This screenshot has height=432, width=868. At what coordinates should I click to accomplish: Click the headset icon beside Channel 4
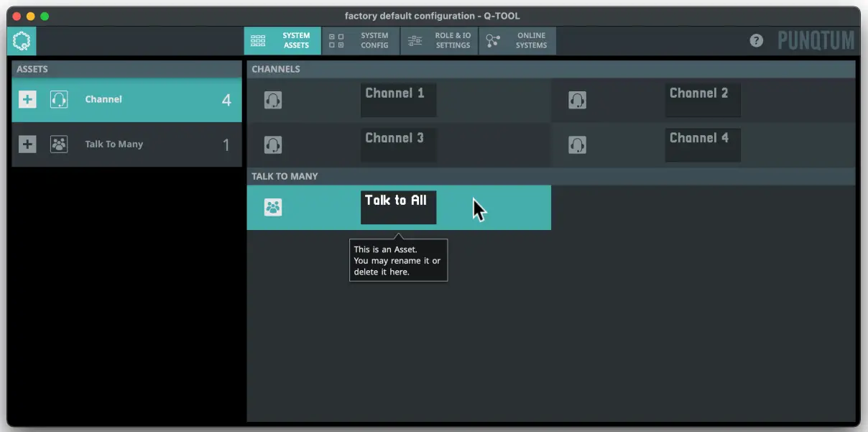pos(577,144)
